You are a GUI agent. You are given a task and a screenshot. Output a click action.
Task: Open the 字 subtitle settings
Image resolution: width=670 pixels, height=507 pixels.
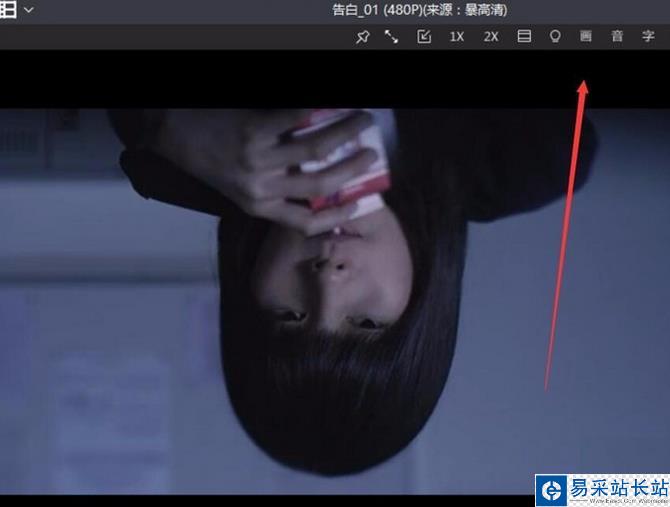tap(648, 37)
